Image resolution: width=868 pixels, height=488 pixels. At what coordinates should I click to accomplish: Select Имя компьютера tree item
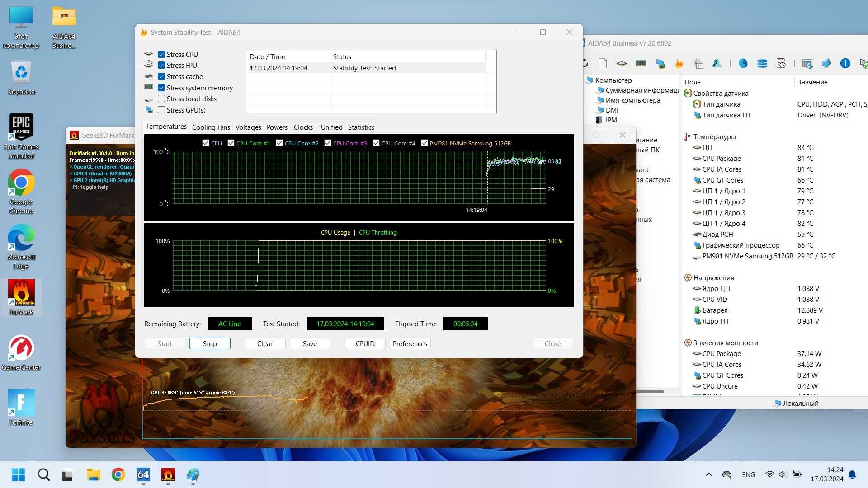[632, 100]
